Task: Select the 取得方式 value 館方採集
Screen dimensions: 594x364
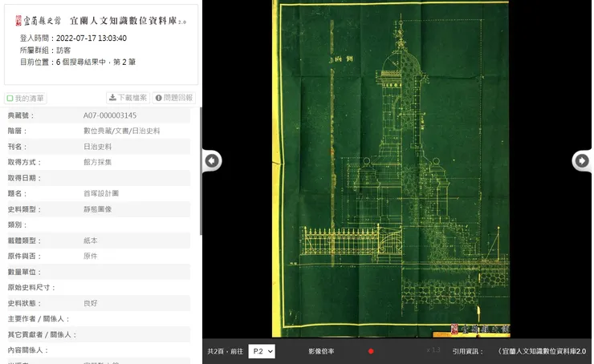Action: [x=97, y=162]
